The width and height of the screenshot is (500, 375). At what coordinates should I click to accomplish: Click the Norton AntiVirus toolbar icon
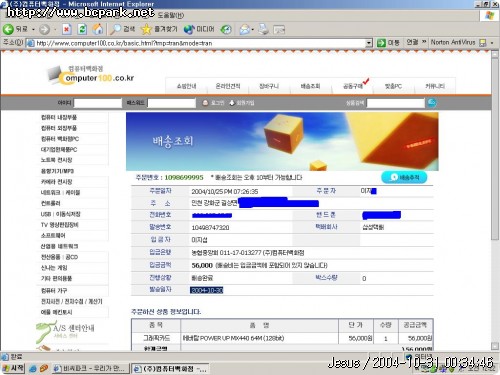pos(482,43)
